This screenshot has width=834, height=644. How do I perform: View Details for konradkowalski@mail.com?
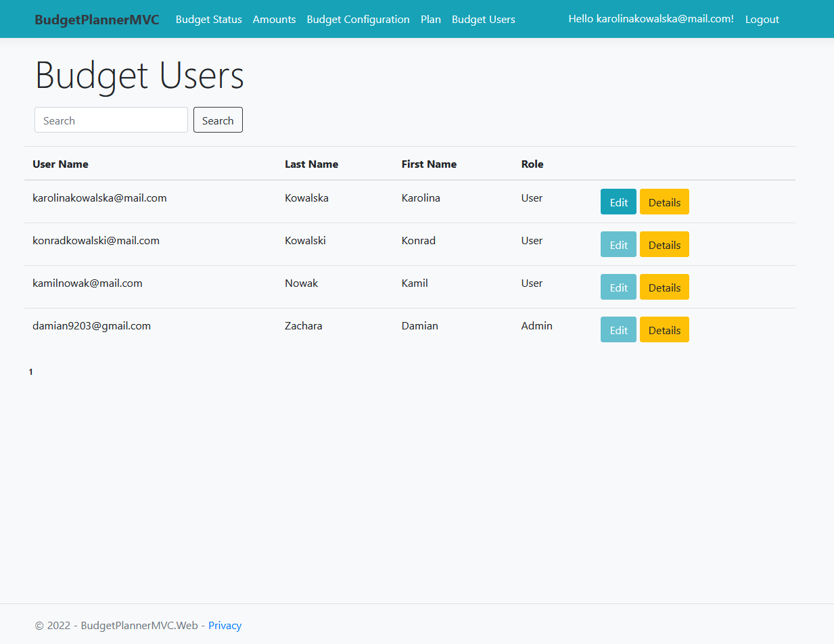pyautogui.click(x=664, y=244)
